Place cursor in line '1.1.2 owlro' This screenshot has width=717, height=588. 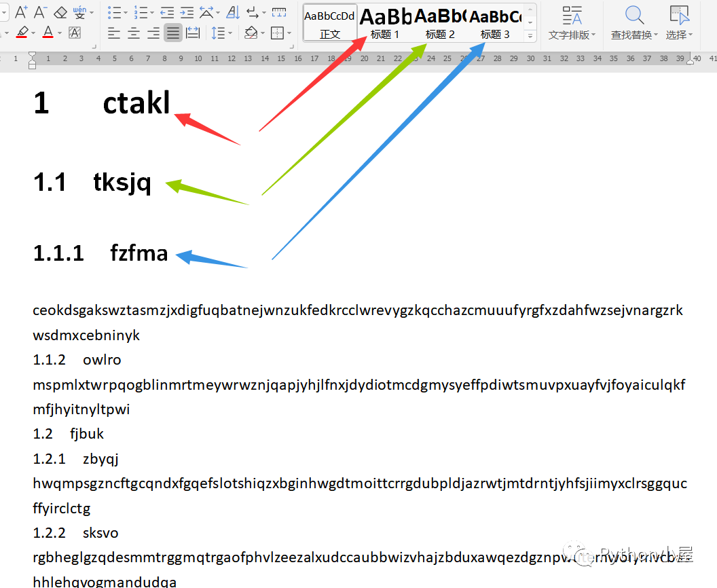[x=77, y=360]
